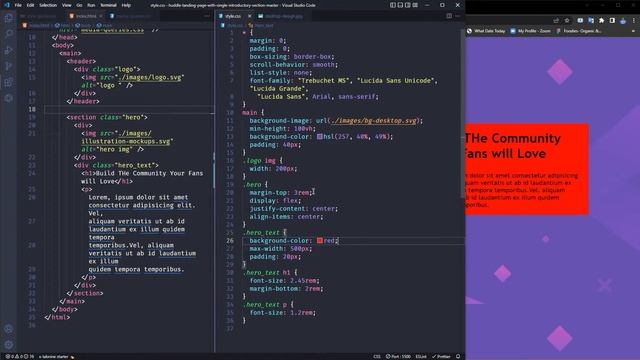Viewport: 640px width, 360px height.
Task: Open the browser profile avatar
Action: pos(623,20)
